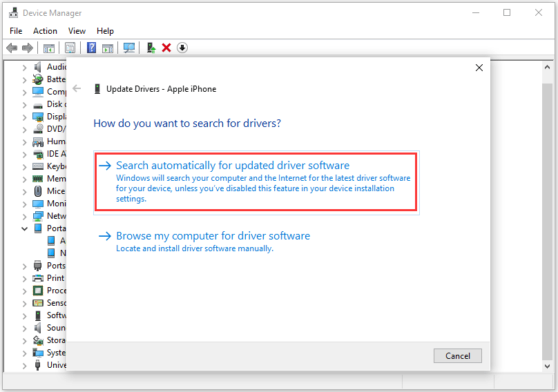The width and height of the screenshot is (558, 392).
Task: Click the vertical scrollbar thumb
Action: point(548,222)
